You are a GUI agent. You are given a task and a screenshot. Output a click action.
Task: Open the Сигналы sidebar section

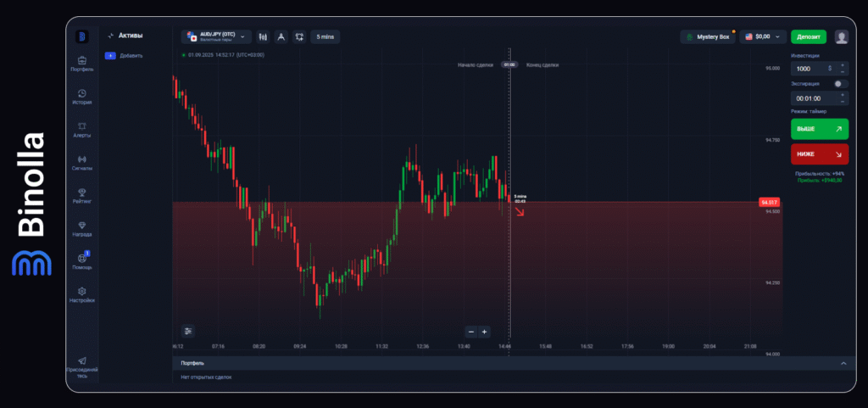tap(82, 161)
